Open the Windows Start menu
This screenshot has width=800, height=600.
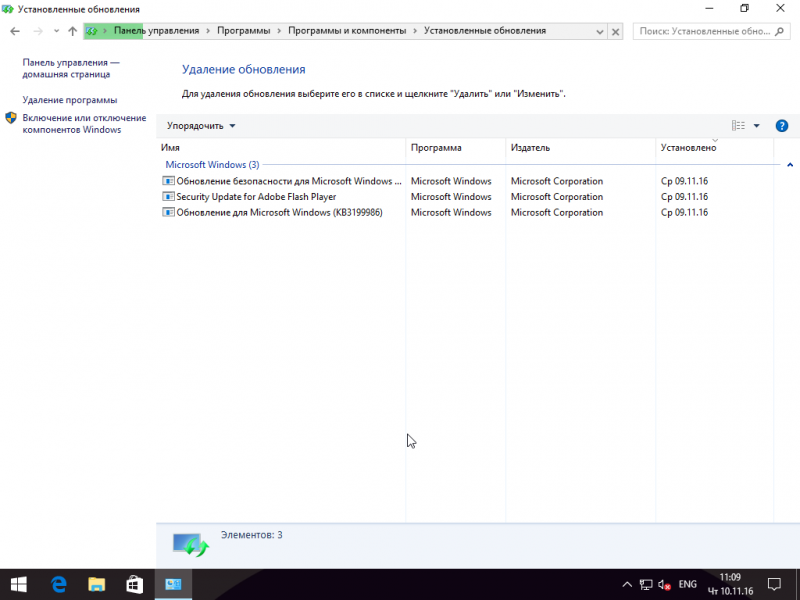coord(19,585)
